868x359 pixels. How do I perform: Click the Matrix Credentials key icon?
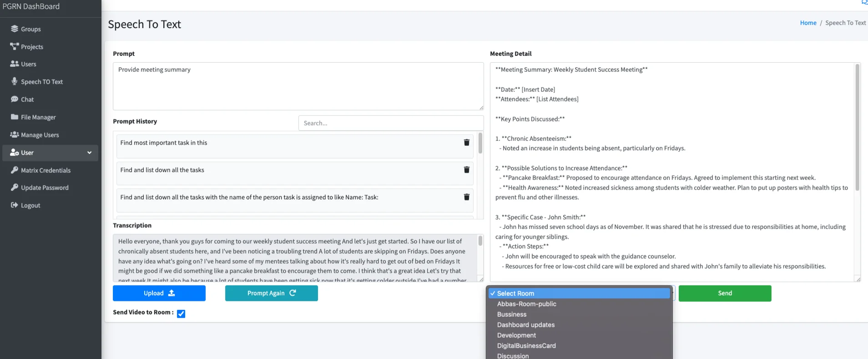point(15,170)
